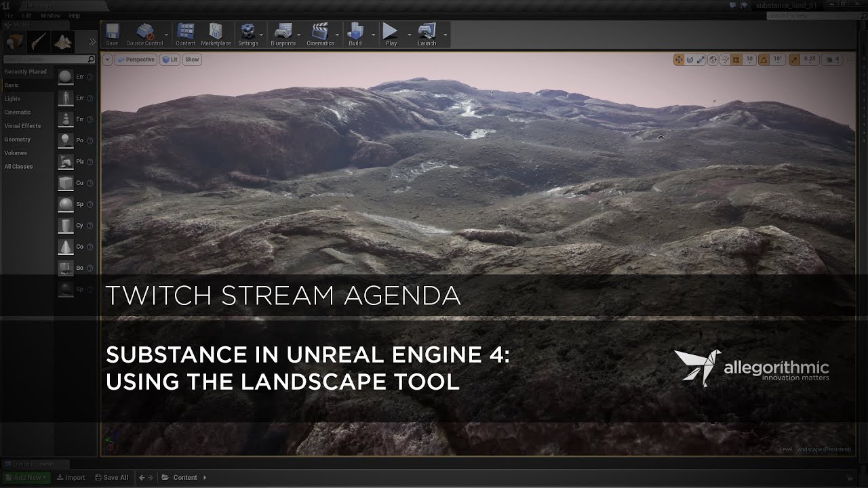This screenshot has height=488, width=868.
Task: Open the Lit view mode menu
Action: [x=170, y=60]
